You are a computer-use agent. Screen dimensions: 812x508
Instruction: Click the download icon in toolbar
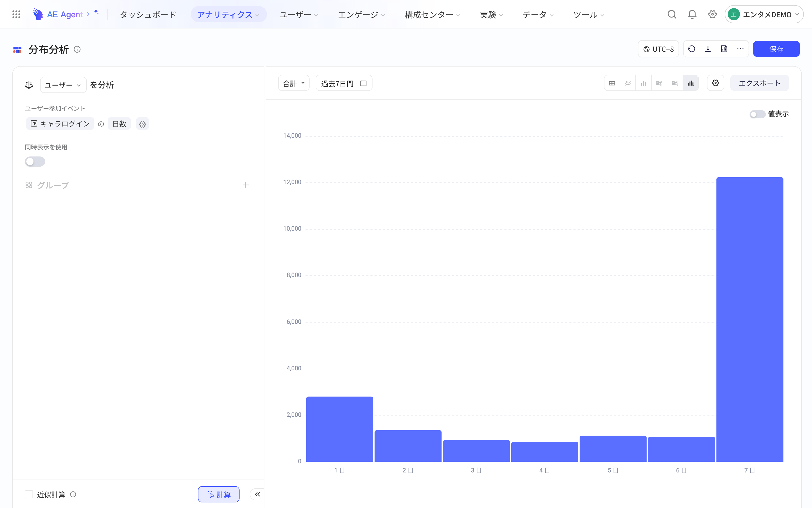point(708,49)
